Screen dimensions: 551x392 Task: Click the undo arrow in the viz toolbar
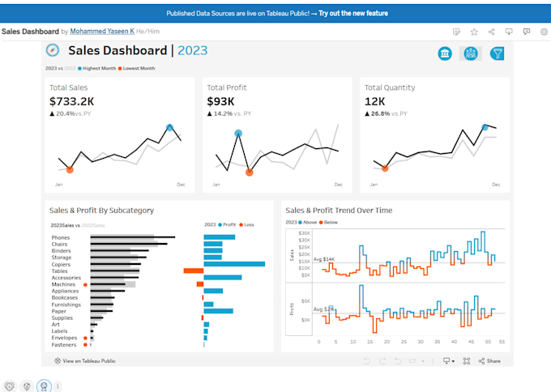pyautogui.click(x=366, y=361)
